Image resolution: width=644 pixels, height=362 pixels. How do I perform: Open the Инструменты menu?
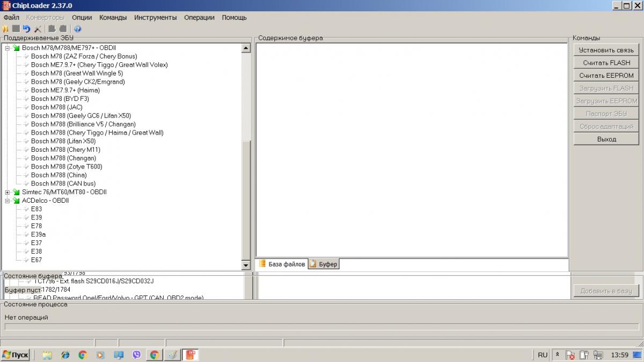(x=156, y=17)
